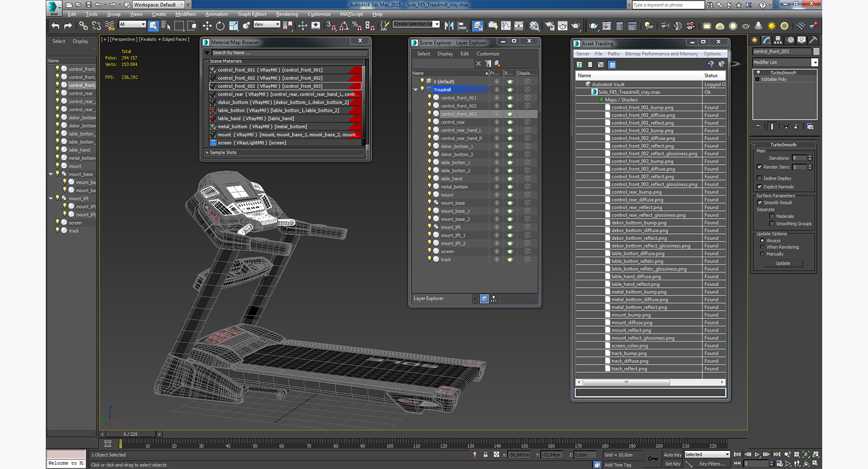
Task: Open Paths menu in Asset Tracking
Action: [613, 53]
